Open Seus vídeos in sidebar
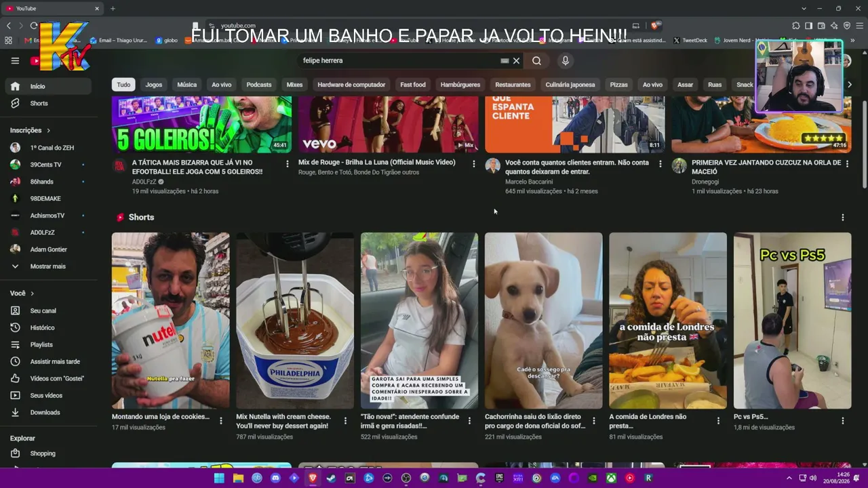Image resolution: width=868 pixels, height=488 pixels. click(x=47, y=395)
